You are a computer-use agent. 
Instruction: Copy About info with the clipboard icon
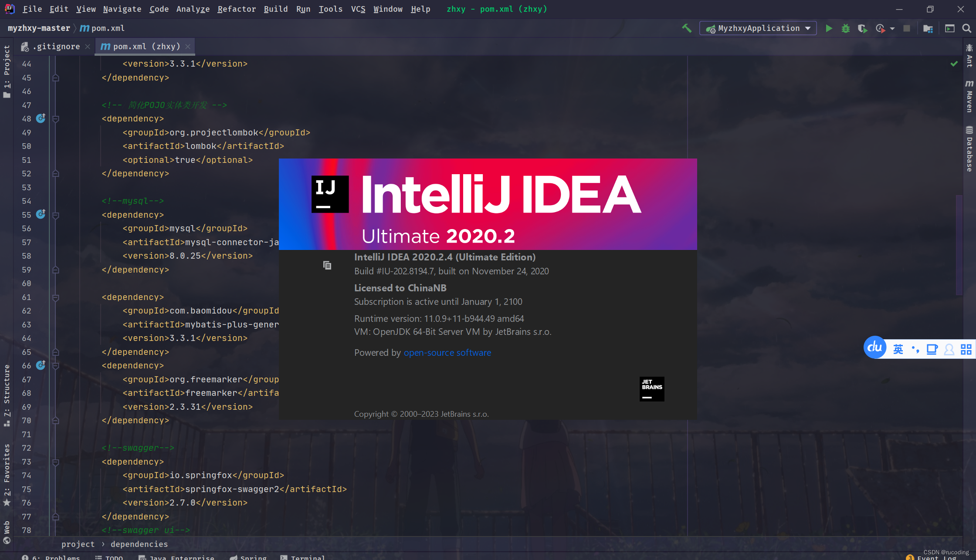tap(327, 265)
